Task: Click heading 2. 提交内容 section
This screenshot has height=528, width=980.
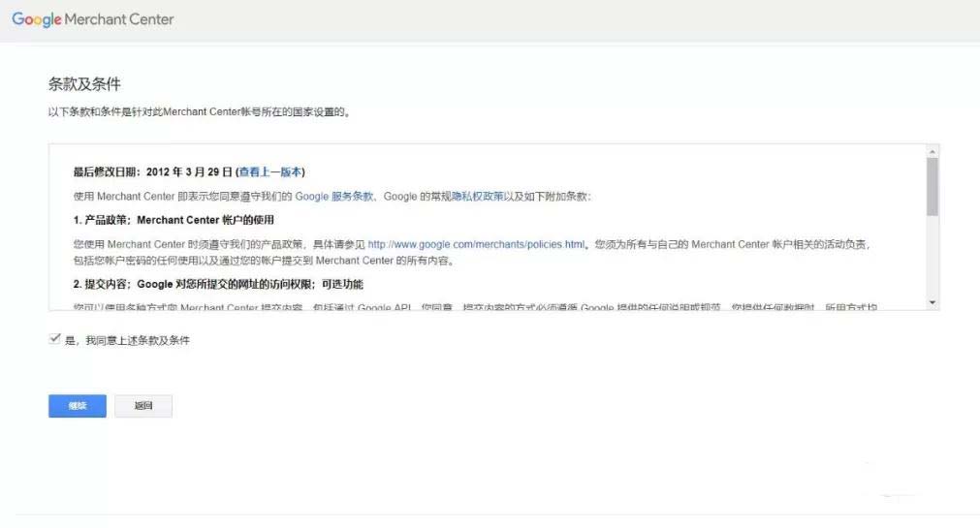Action: click(x=218, y=284)
